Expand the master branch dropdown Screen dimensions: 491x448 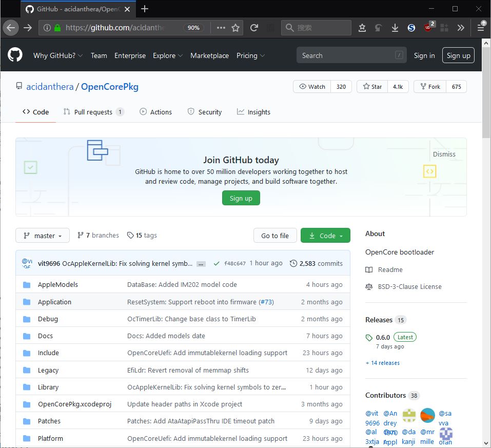click(42, 236)
